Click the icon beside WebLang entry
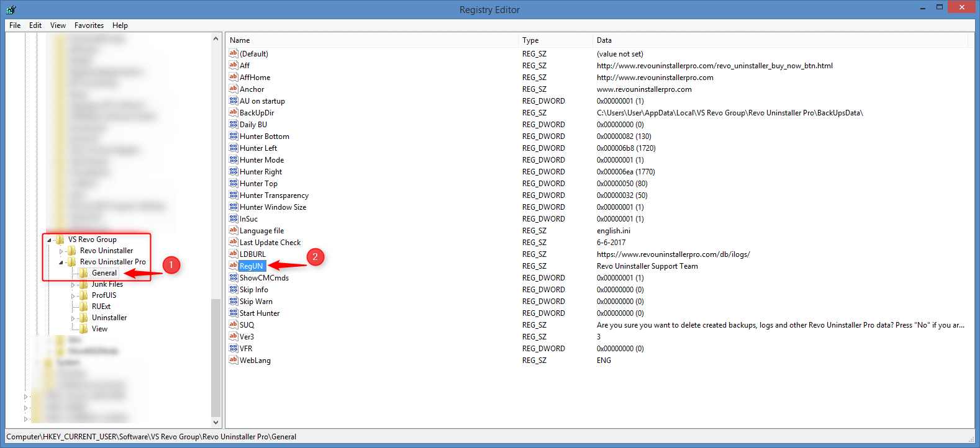980x448 pixels. [234, 360]
